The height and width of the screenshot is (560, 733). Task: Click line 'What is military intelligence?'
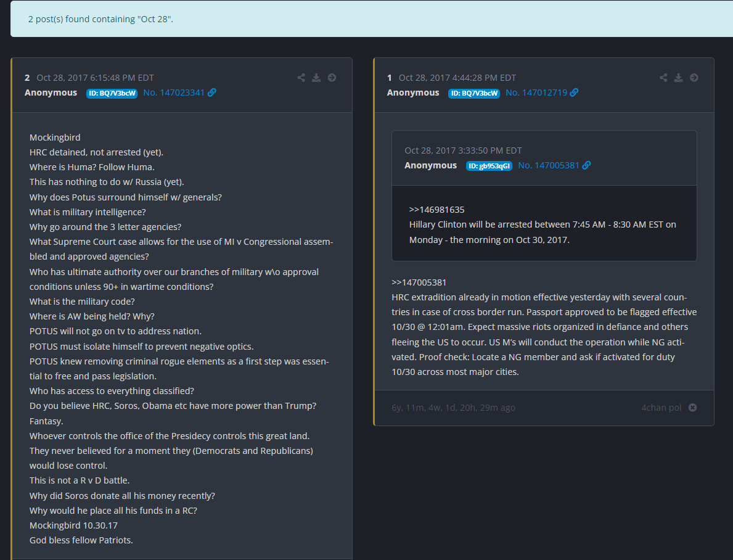(88, 212)
